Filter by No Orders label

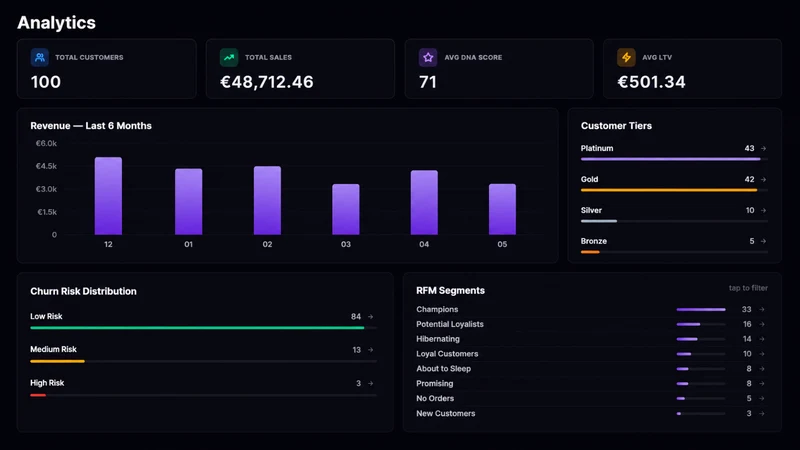tap(435, 398)
